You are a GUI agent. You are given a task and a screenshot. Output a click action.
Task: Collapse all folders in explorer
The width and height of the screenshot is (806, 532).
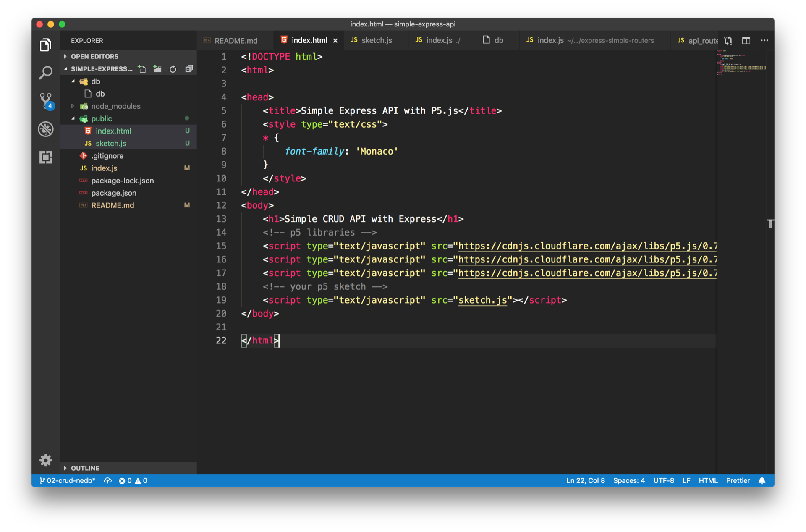tap(189, 69)
